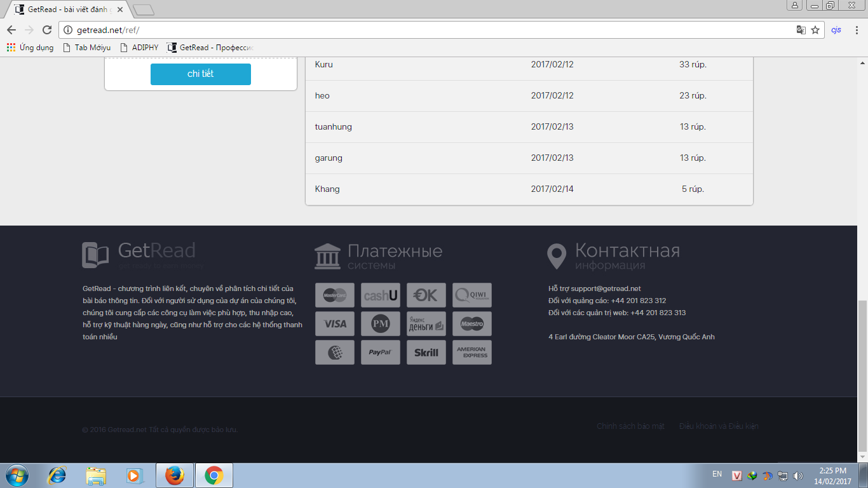Click the WebMoney globe payment icon
868x488 pixels.
[335, 353]
